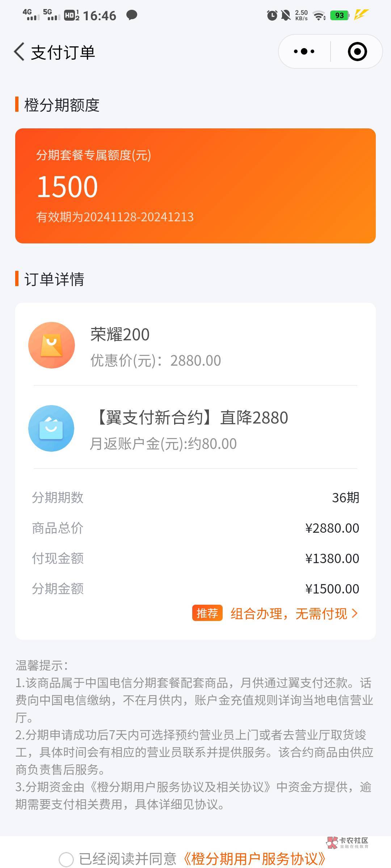
Task: Tap the alarm clock status icon
Action: 272,15
